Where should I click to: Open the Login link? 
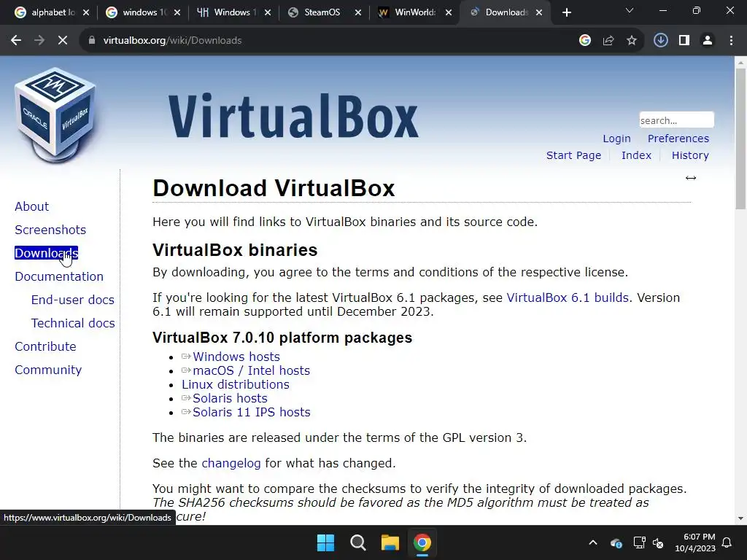616,139
